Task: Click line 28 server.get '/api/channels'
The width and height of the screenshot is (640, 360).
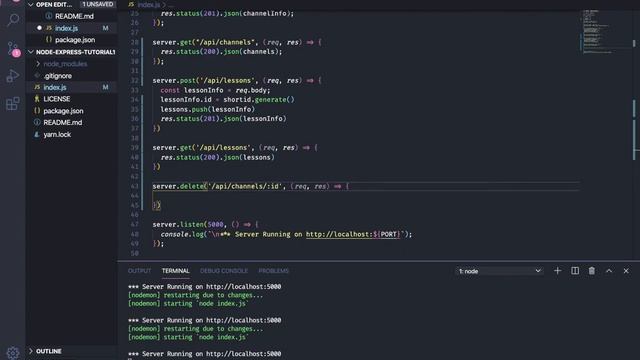Action: [237, 42]
